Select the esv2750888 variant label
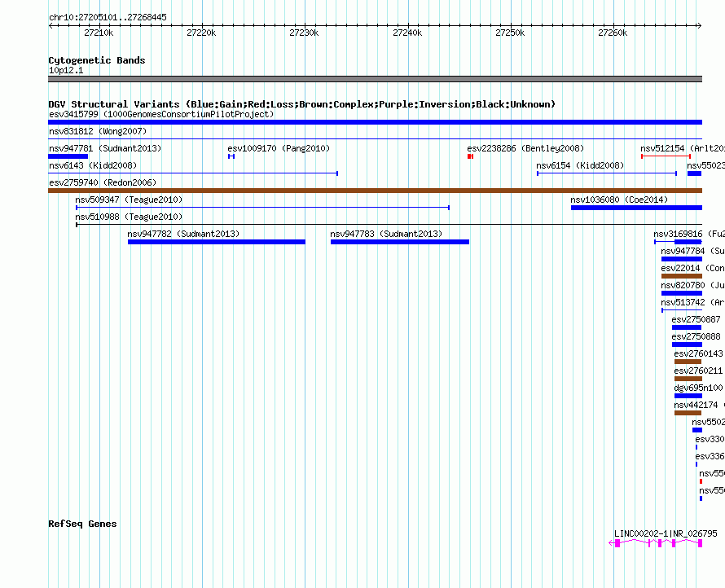725x588 pixels. point(696,336)
